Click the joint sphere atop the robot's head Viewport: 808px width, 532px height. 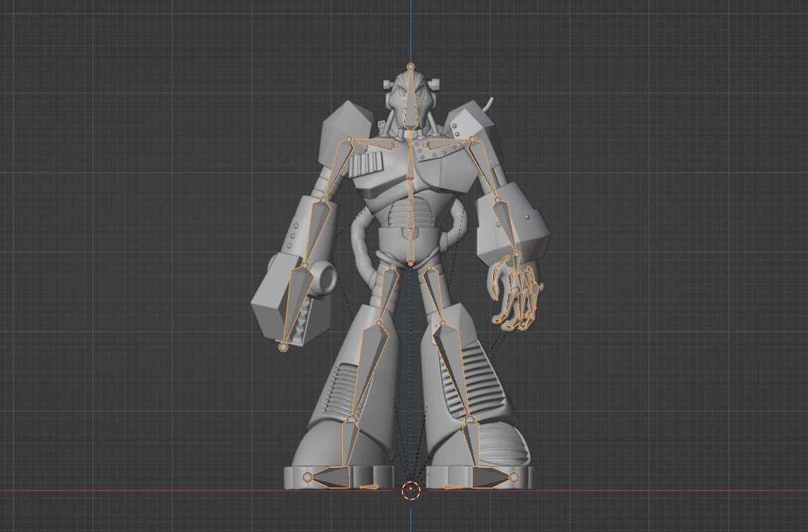pyautogui.click(x=411, y=66)
